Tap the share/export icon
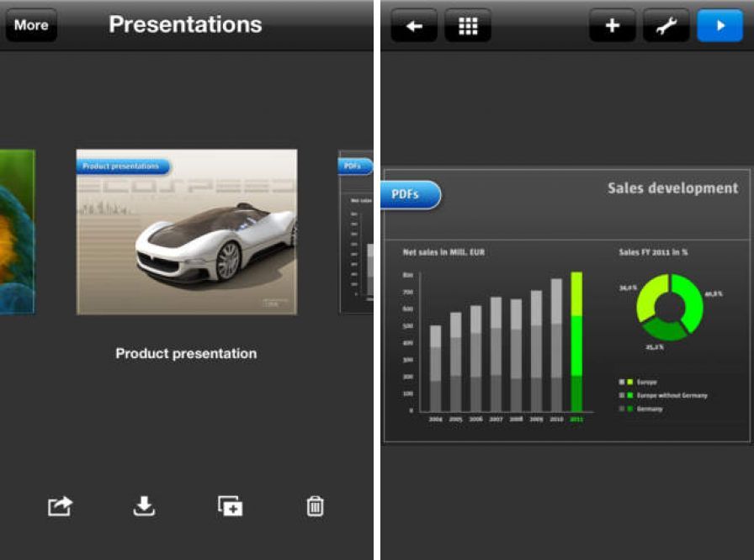 pos(60,506)
